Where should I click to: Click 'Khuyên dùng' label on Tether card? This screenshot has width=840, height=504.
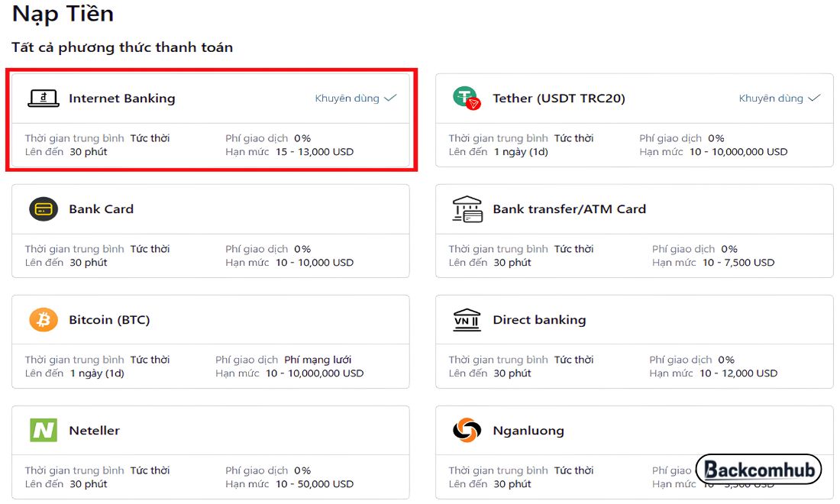tap(771, 98)
